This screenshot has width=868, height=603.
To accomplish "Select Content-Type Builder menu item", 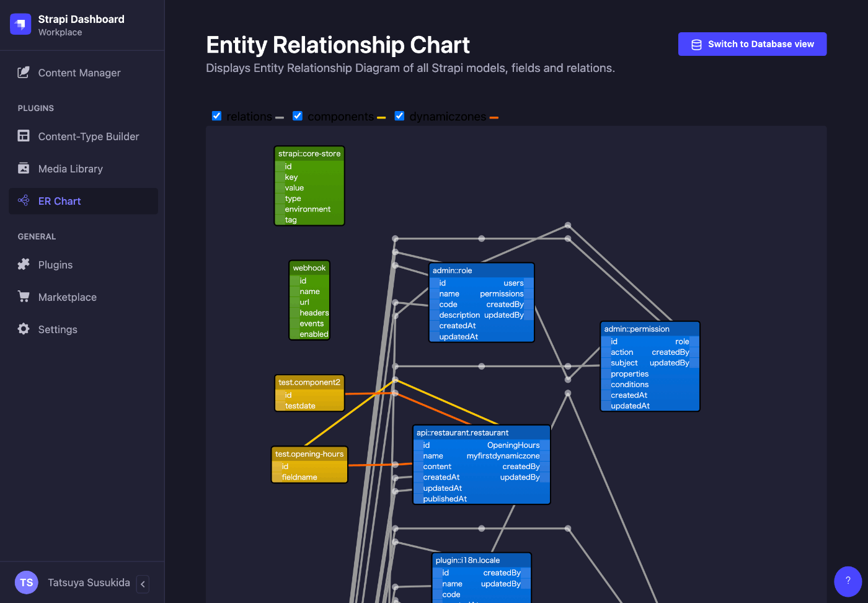I will pos(83,136).
